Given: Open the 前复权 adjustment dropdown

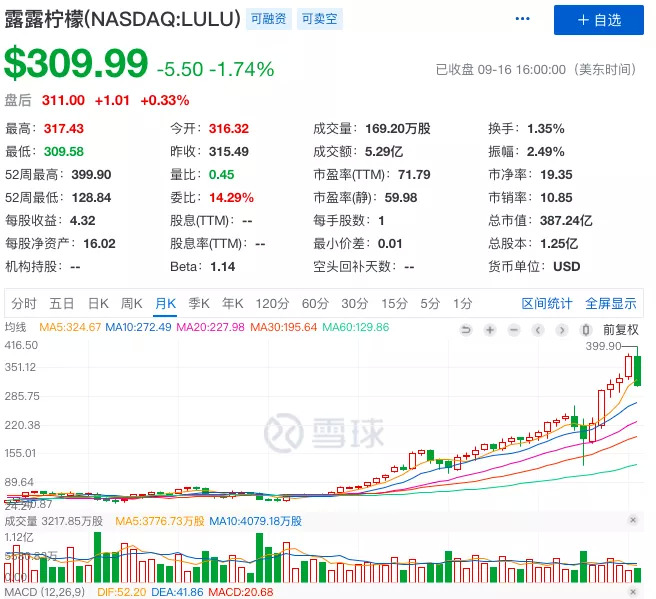Looking at the screenshot, I should (620, 330).
